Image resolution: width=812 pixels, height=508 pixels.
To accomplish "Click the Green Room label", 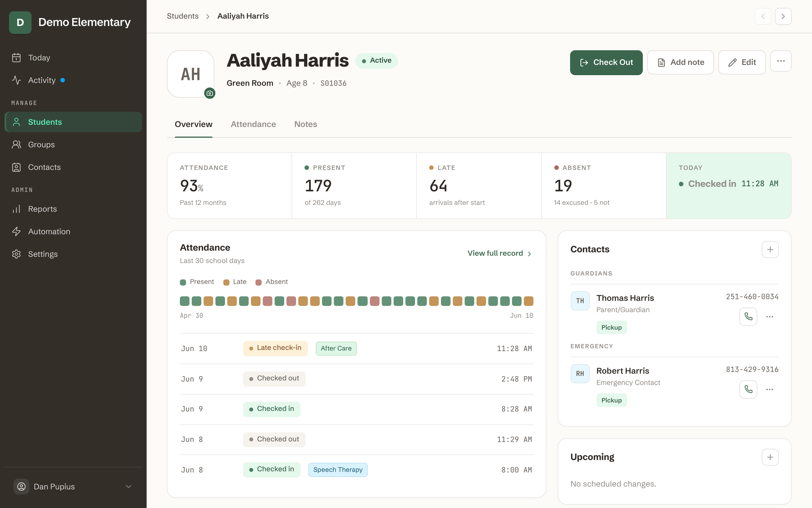I will (250, 83).
